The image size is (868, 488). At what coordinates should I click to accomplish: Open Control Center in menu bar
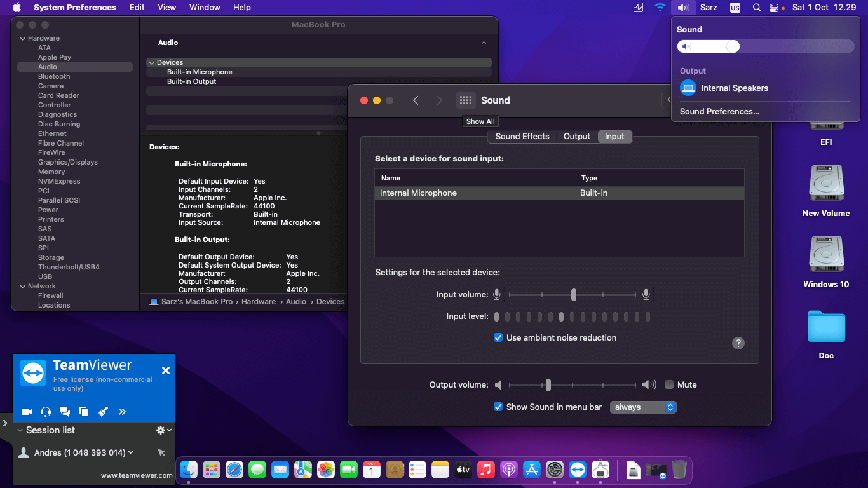774,8
